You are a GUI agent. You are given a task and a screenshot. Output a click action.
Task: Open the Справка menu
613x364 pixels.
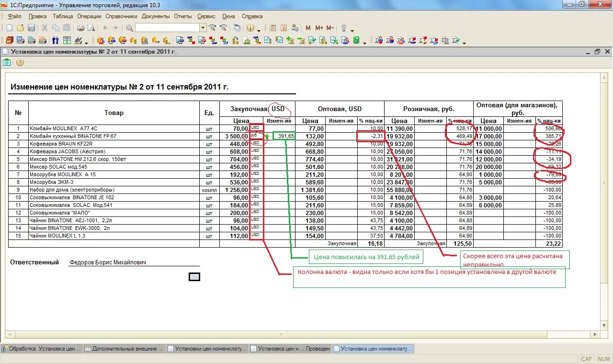(252, 16)
